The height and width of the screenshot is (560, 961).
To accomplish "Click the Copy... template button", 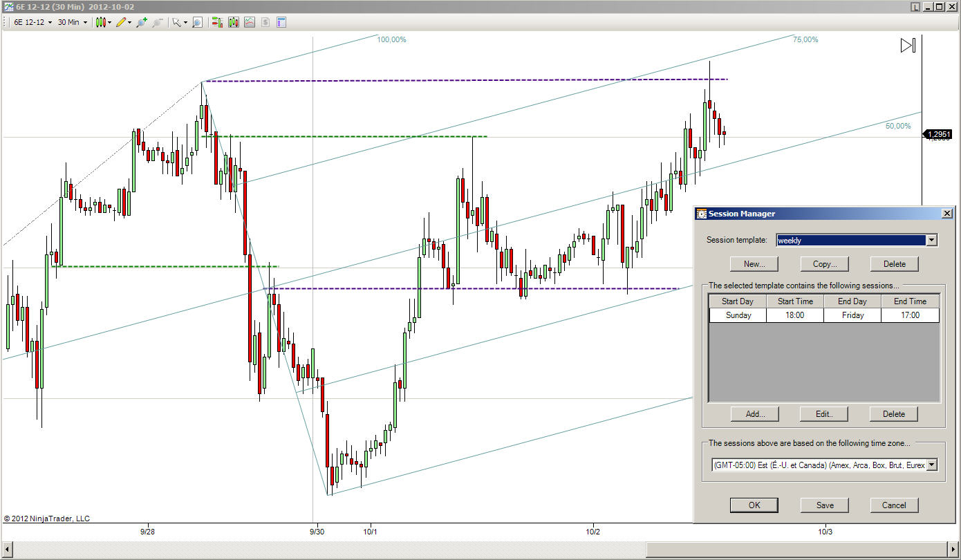I will 825,264.
